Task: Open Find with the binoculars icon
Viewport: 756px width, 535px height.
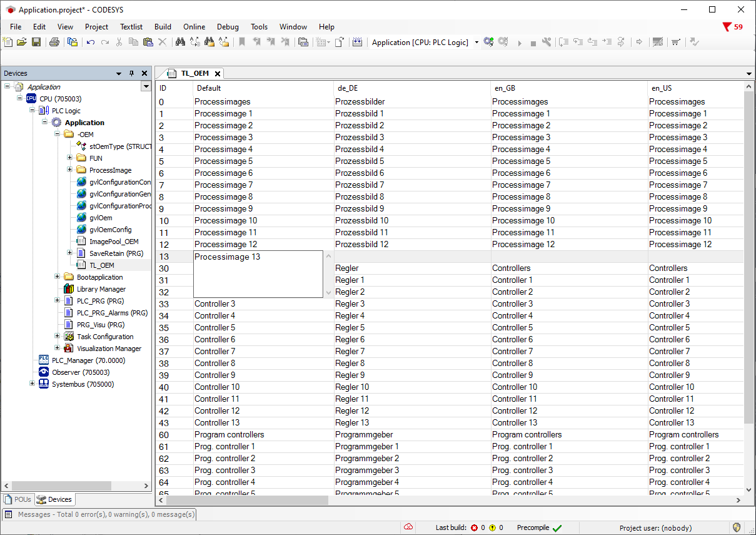Action: coord(180,43)
